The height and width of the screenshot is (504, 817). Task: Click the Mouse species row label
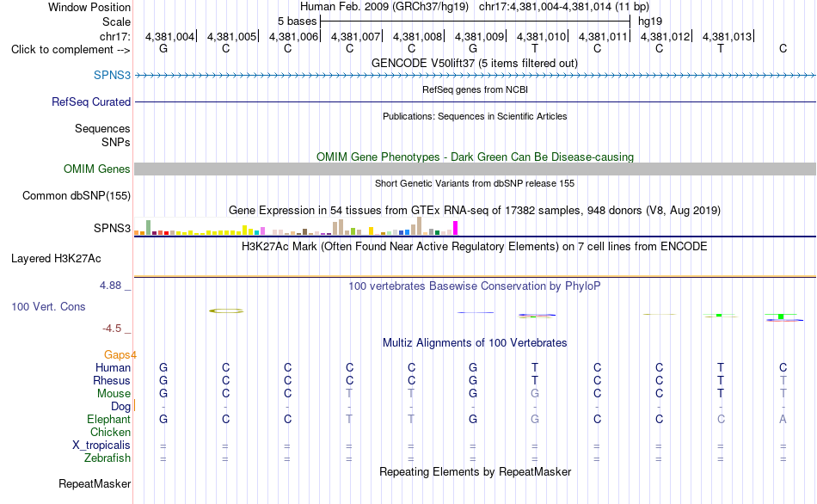[x=114, y=394]
